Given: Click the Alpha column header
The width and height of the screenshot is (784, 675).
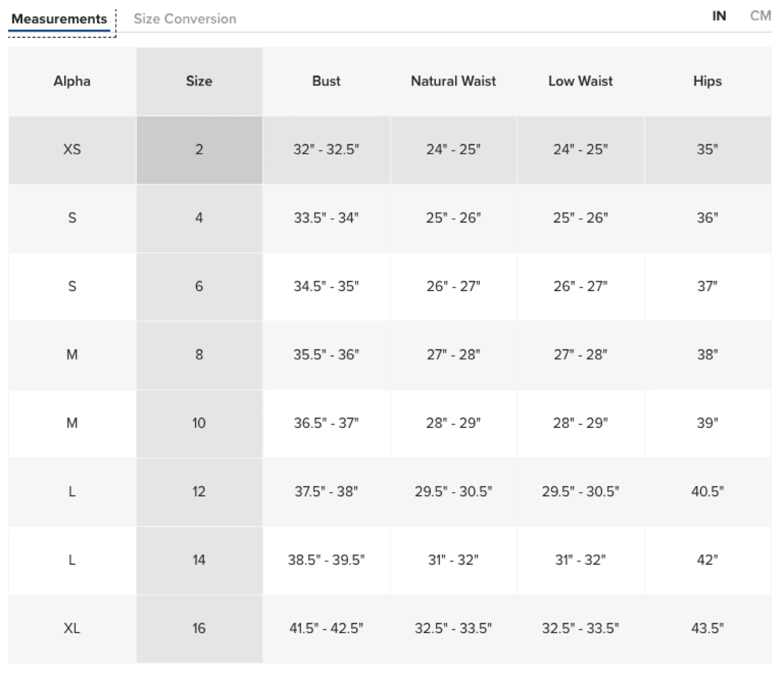Looking at the screenshot, I should [72, 81].
